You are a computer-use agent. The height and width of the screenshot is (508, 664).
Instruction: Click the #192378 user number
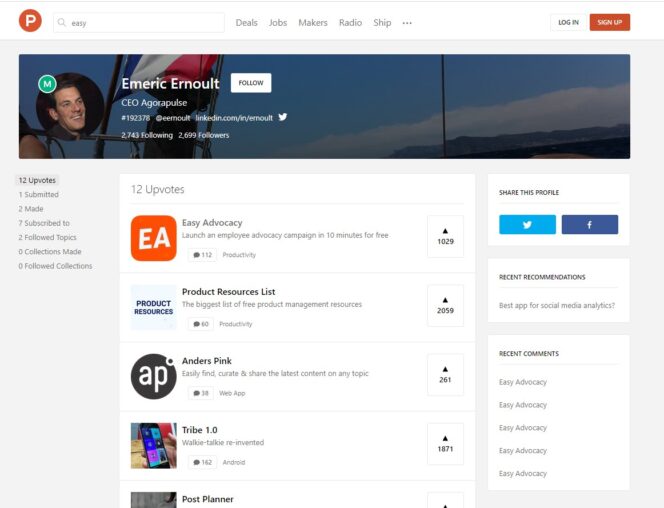tap(136, 118)
